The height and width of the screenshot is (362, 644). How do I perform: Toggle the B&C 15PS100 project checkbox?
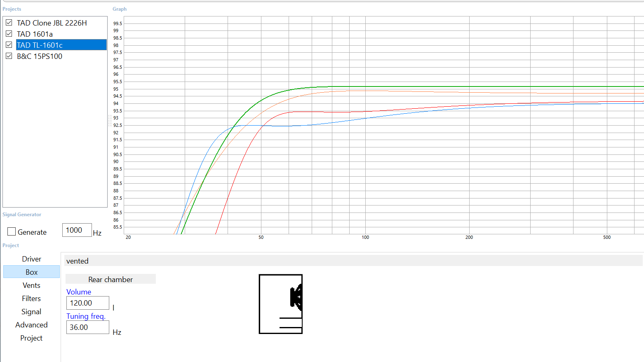tap(9, 56)
